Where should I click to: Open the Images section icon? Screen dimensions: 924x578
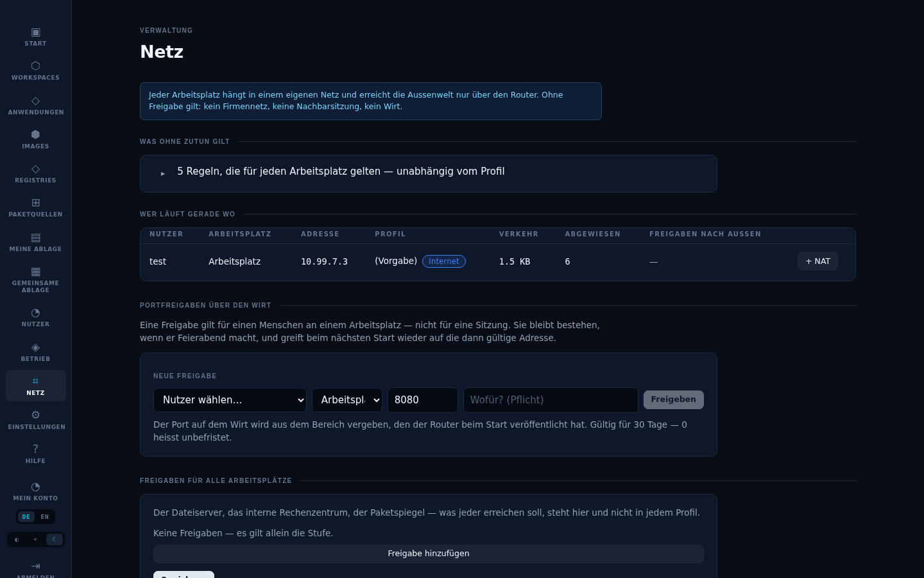click(35, 135)
